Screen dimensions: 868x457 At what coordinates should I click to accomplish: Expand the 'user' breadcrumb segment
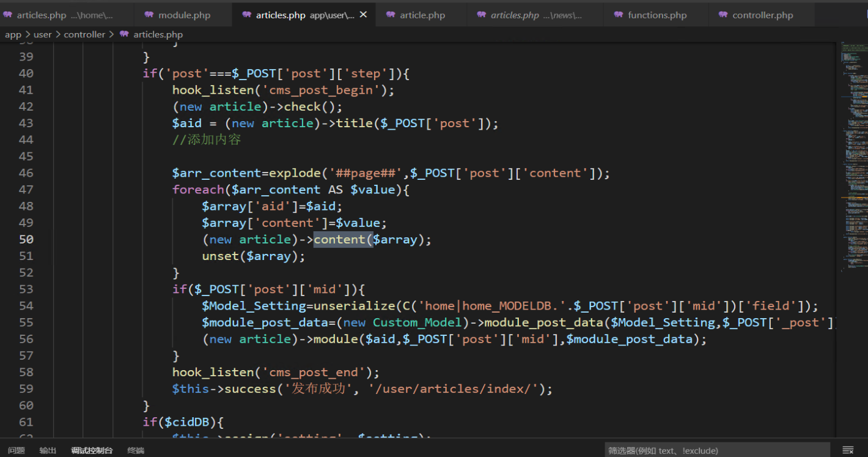coord(43,34)
